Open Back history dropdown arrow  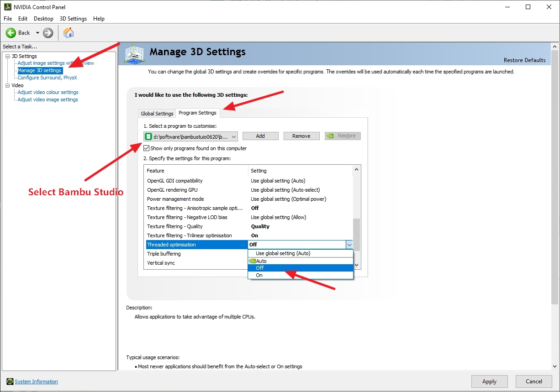pyautogui.click(x=37, y=33)
